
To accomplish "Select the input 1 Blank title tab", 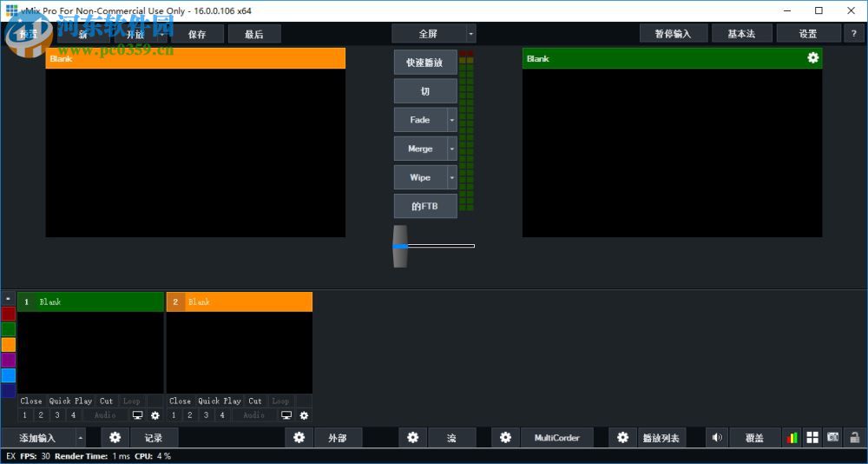I will coord(91,302).
